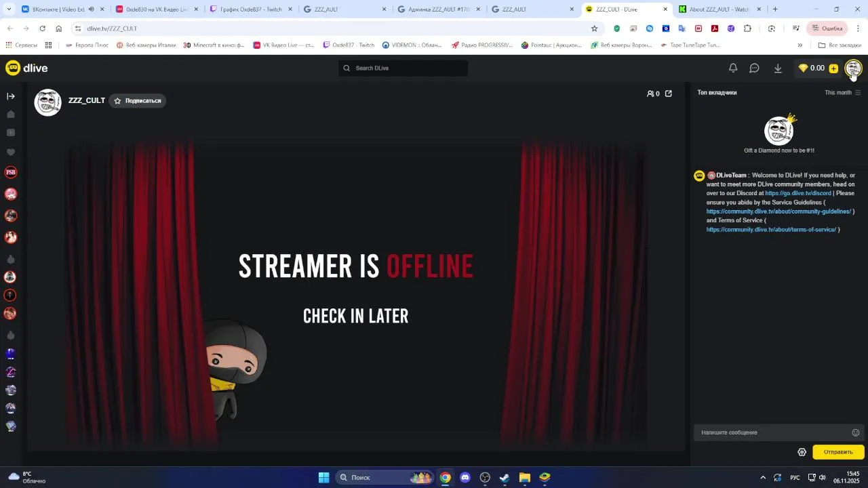868x488 pixels.
Task: Click the yellow plus to add lemons
Action: click(x=833, y=68)
